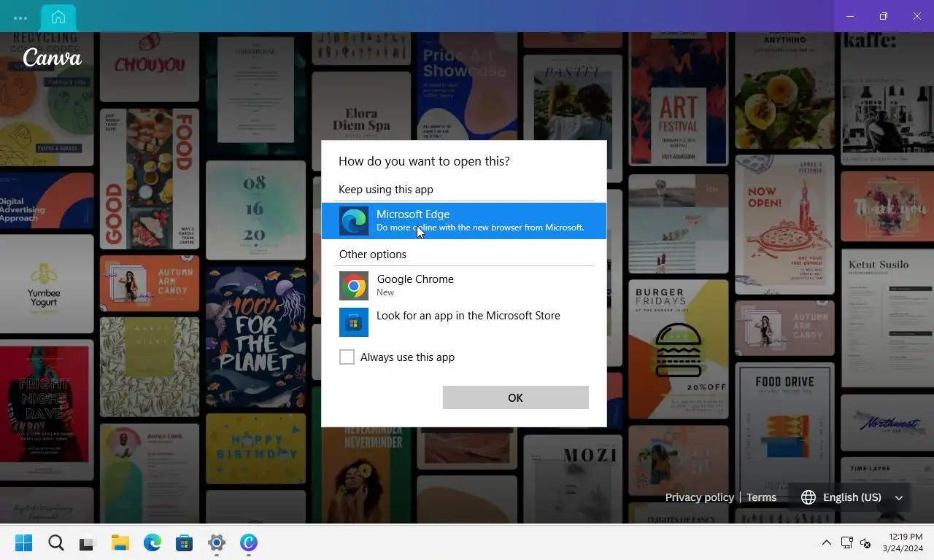This screenshot has height=560, width=934.
Task: Open Task View from taskbar
Action: (x=88, y=542)
